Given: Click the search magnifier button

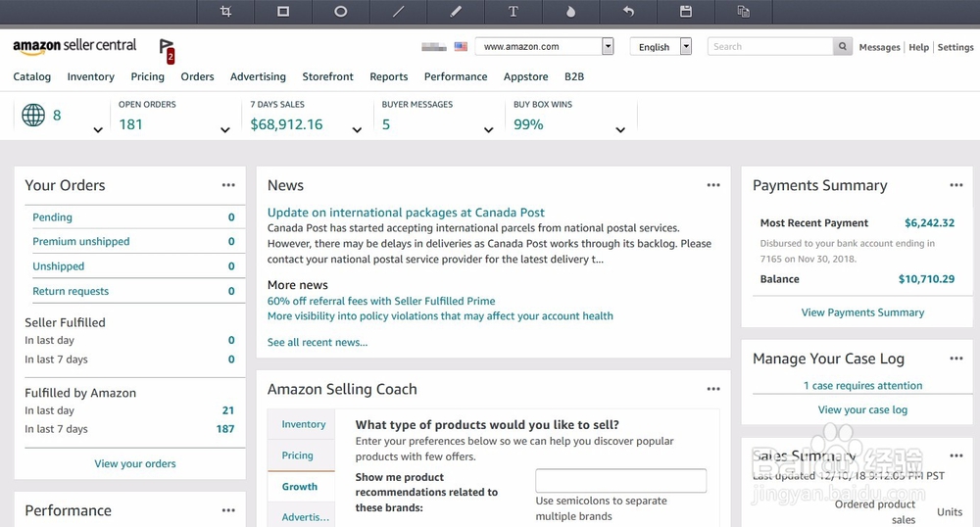Looking at the screenshot, I should point(843,46).
